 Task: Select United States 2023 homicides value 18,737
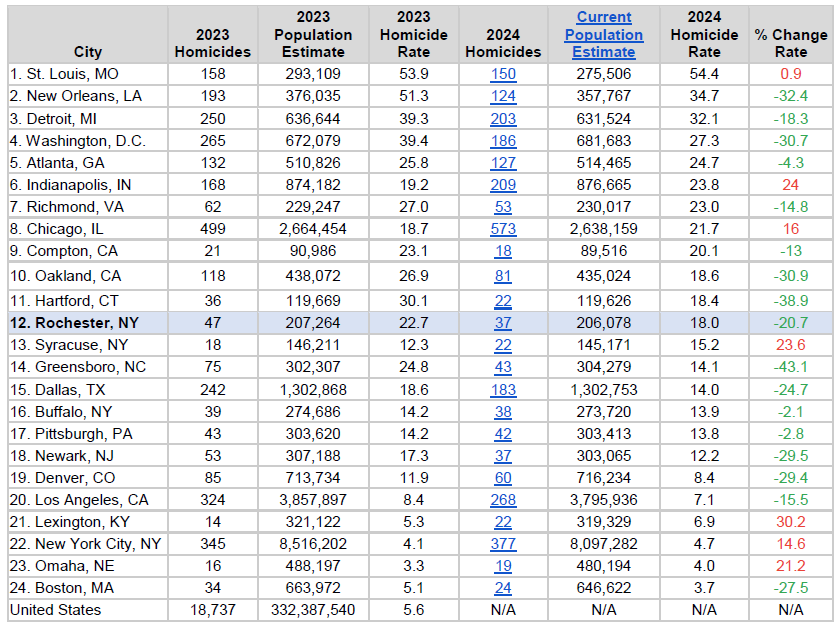click(x=213, y=610)
